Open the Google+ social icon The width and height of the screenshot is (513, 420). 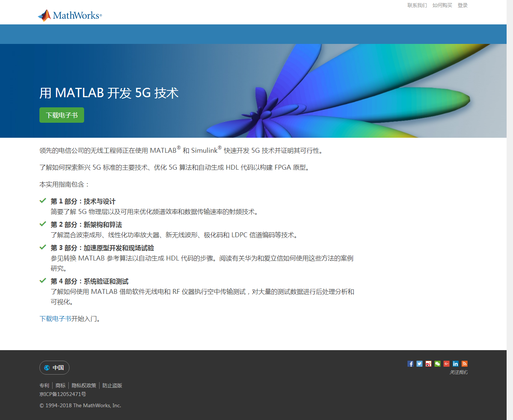coord(447,364)
